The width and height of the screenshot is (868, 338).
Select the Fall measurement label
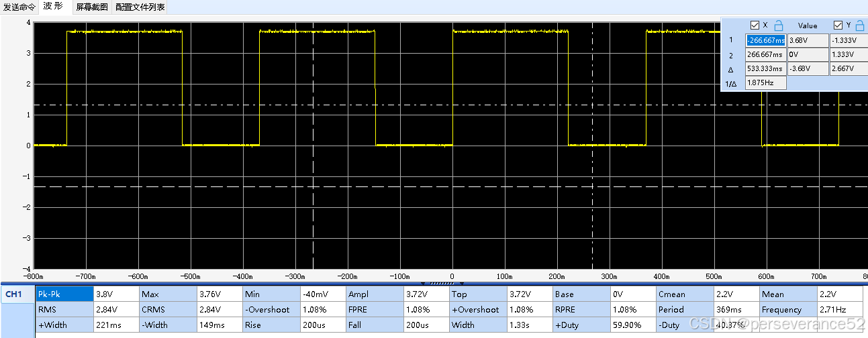click(x=375, y=325)
